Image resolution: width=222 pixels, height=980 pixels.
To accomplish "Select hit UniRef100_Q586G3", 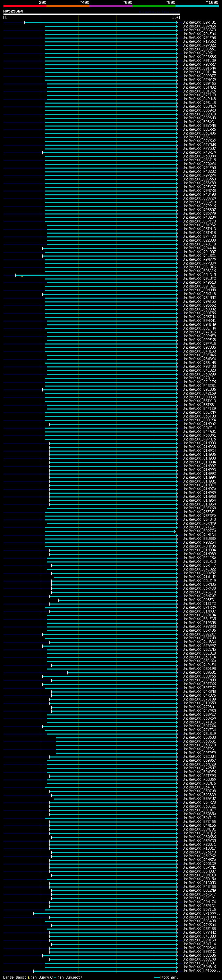I will pyautogui.click(x=199, y=738).
